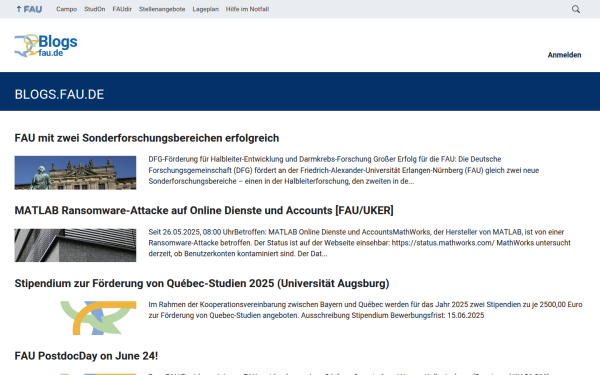Open article FAU mit zwei Sonderforschungsbereichen erfolgreich
Screen dimensions: 600x375
(x=147, y=138)
